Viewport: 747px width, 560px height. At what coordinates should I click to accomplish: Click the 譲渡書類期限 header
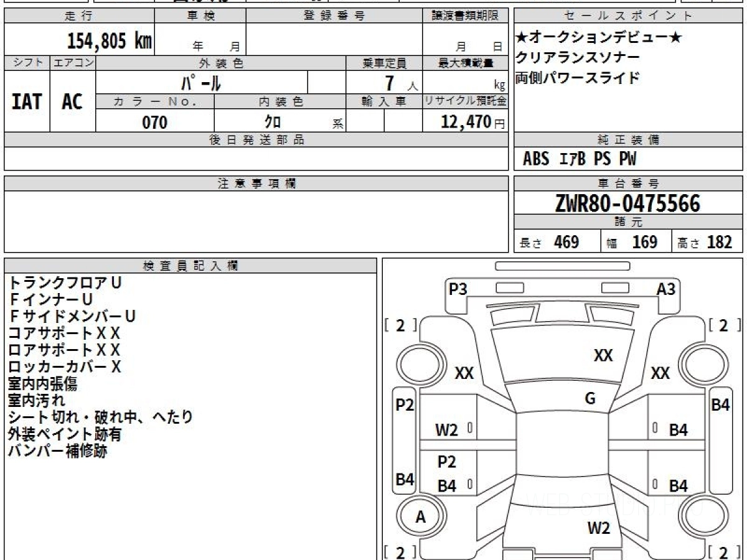[x=466, y=16]
